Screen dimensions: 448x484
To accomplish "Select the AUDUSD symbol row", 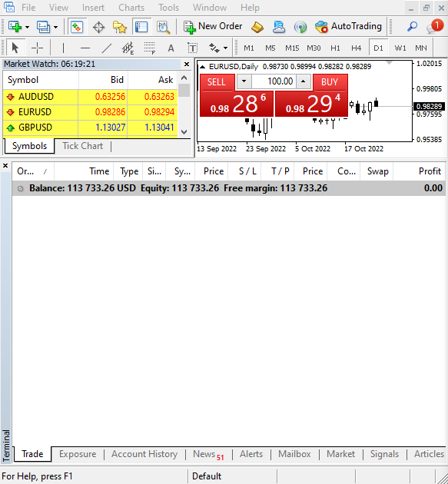I will point(90,97).
